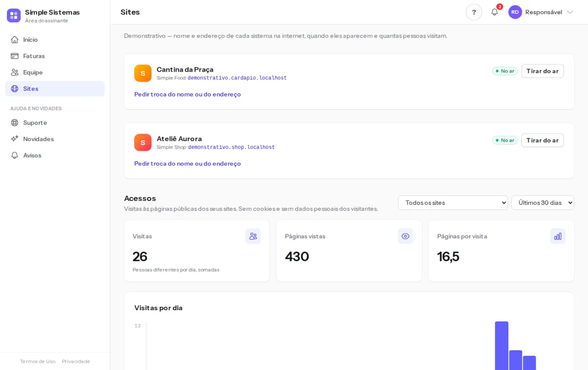Open the Termos de Uso link
Image resolution: width=588 pixels, height=370 pixels.
38,362
